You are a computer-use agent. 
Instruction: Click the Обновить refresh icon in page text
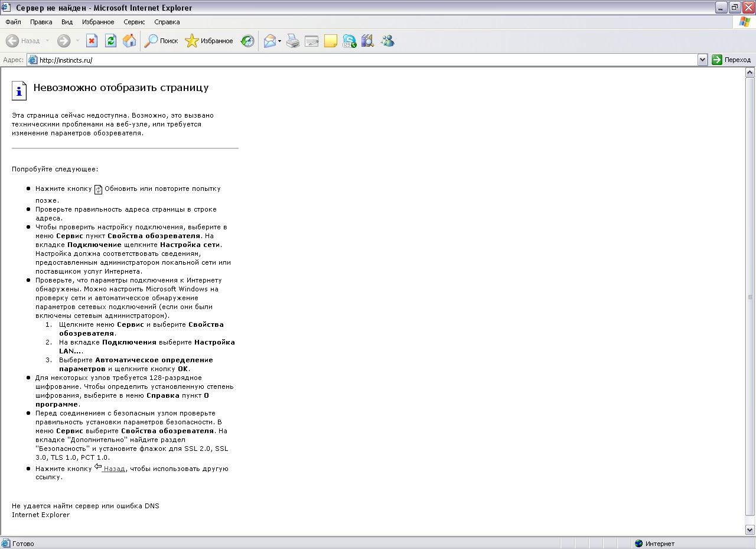99,190
